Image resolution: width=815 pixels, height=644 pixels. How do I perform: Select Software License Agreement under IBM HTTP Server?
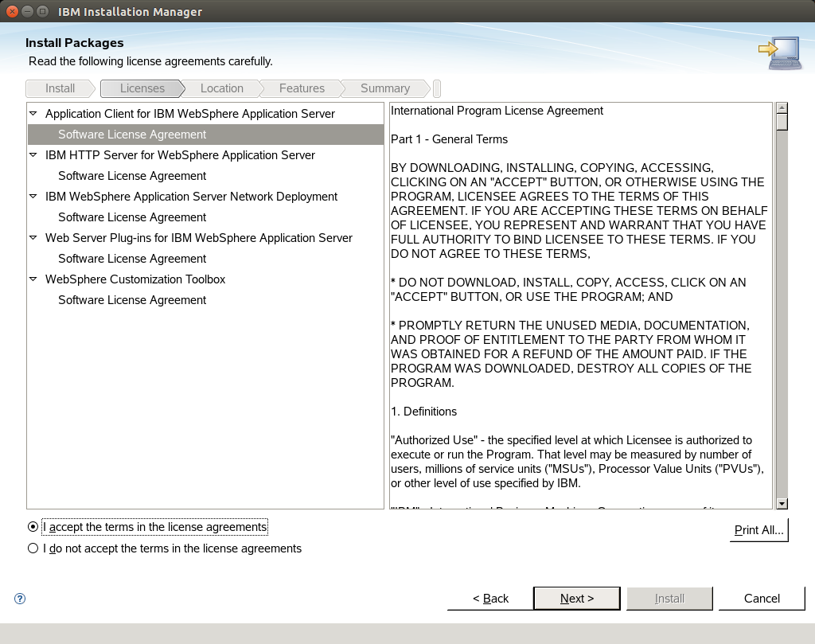[x=206, y=176]
